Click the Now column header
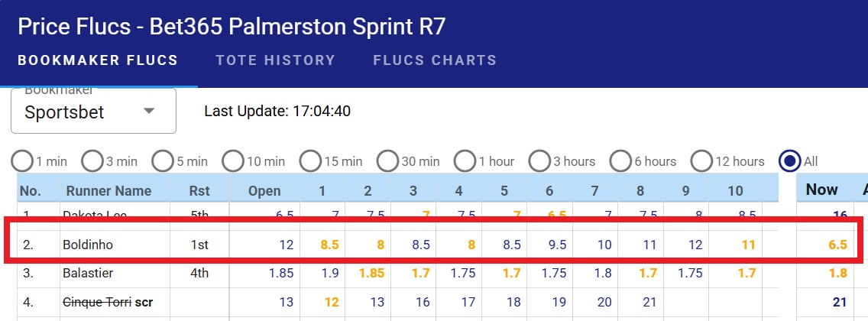The width and height of the screenshot is (868, 321). point(822,190)
